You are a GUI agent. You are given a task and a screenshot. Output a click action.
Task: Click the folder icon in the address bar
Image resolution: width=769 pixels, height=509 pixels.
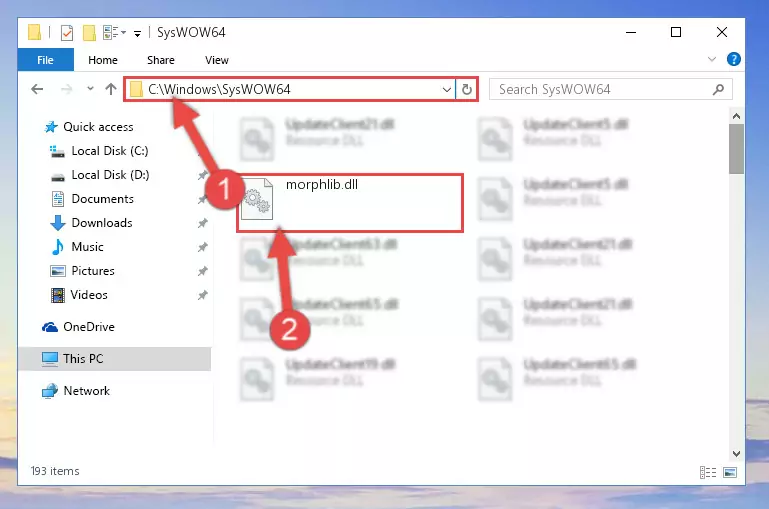(x=136, y=89)
